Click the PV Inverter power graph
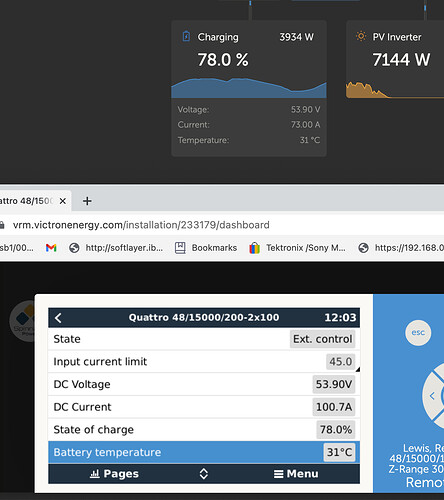The width and height of the screenshot is (444, 500). pyautogui.click(x=395, y=90)
